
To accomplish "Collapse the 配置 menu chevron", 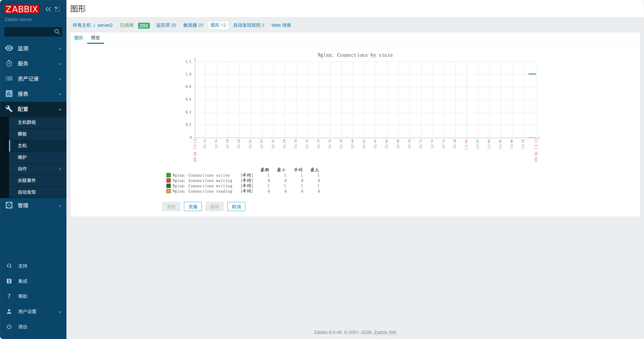I will click(x=60, y=109).
